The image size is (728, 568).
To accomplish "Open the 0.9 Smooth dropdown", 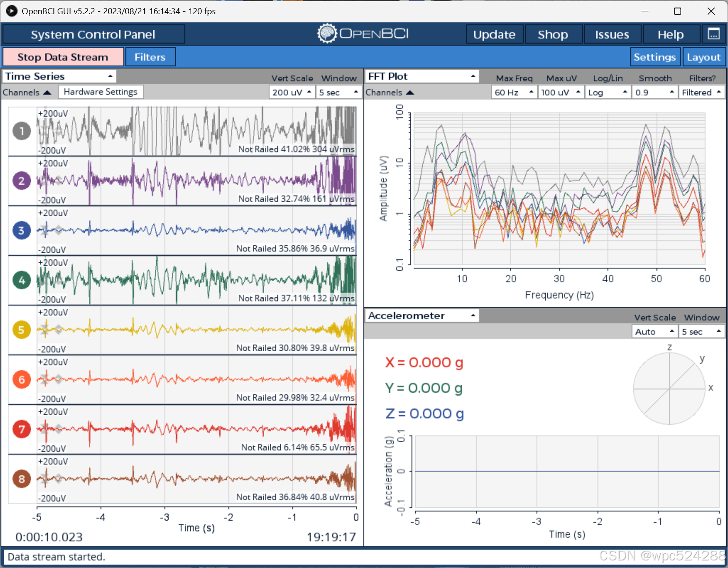I will pos(654,92).
